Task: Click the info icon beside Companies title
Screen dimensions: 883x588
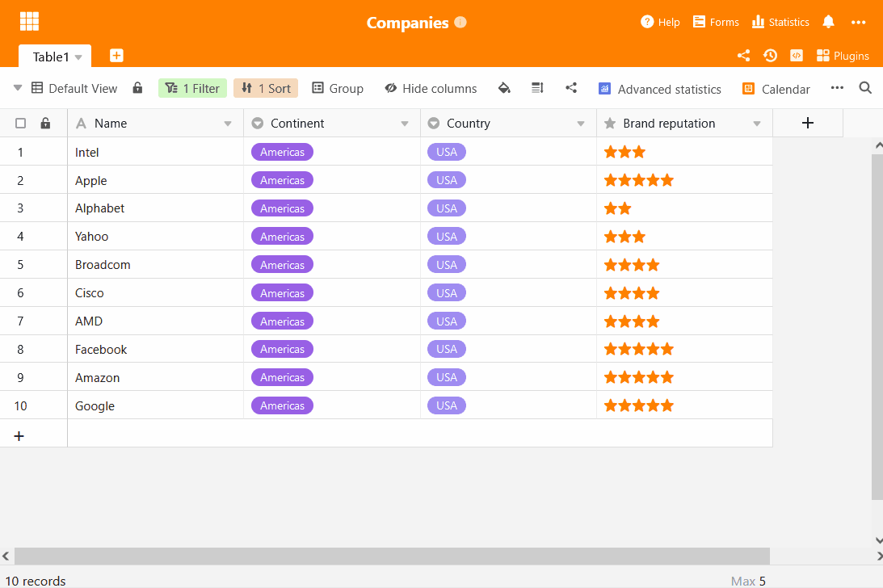Action: 460,23
